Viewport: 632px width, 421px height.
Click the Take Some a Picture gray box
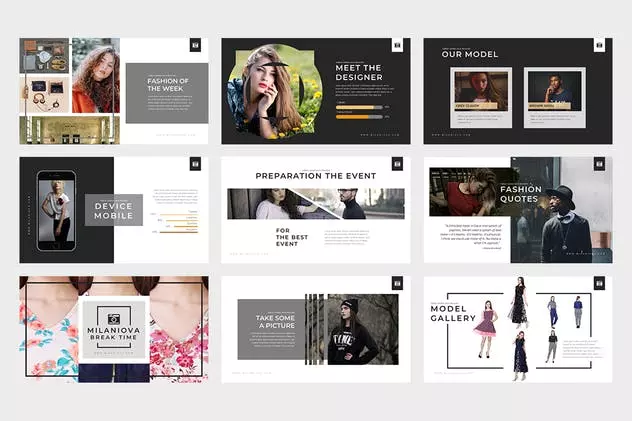click(x=271, y=329)
